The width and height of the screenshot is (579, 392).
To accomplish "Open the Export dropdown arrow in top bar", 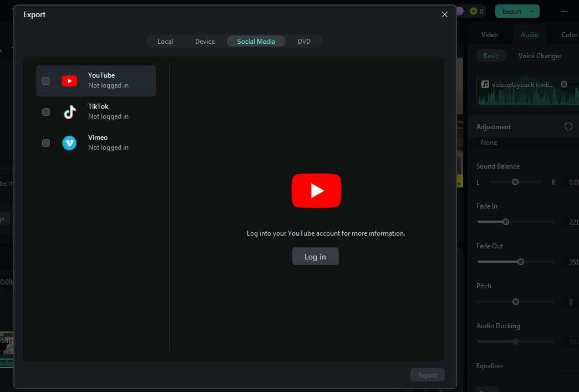I will 532,12.
